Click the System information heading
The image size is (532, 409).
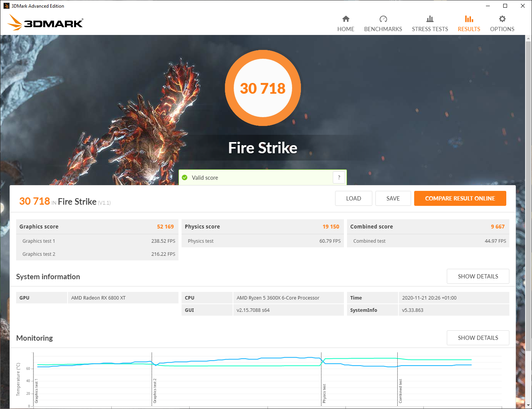click(x=48, y=277)
